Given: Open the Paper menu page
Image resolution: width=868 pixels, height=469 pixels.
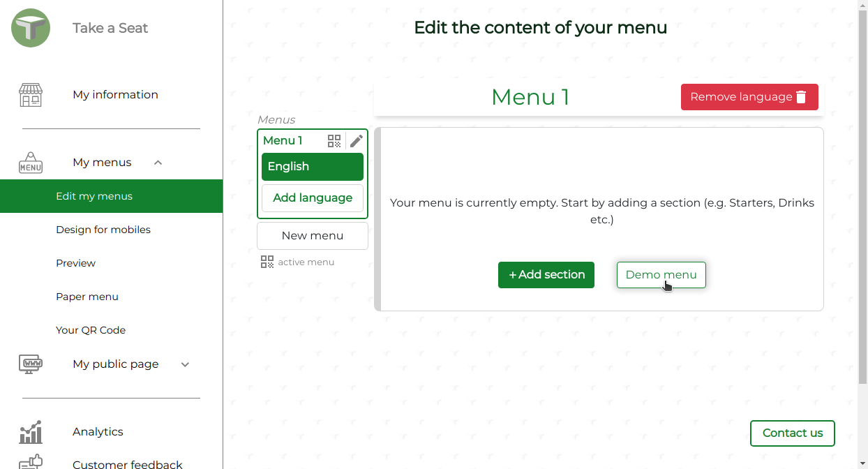Looking at the screenshot, I should (87, 297).
